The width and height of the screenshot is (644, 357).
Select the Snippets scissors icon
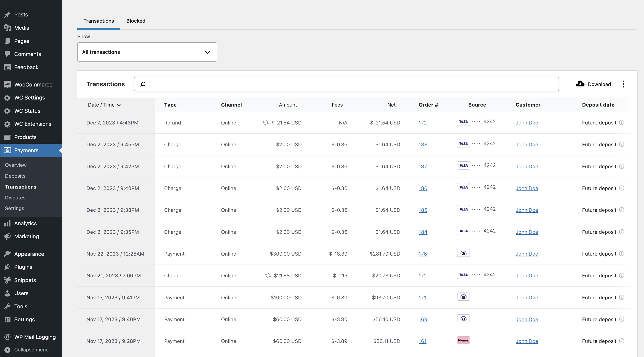7,280
